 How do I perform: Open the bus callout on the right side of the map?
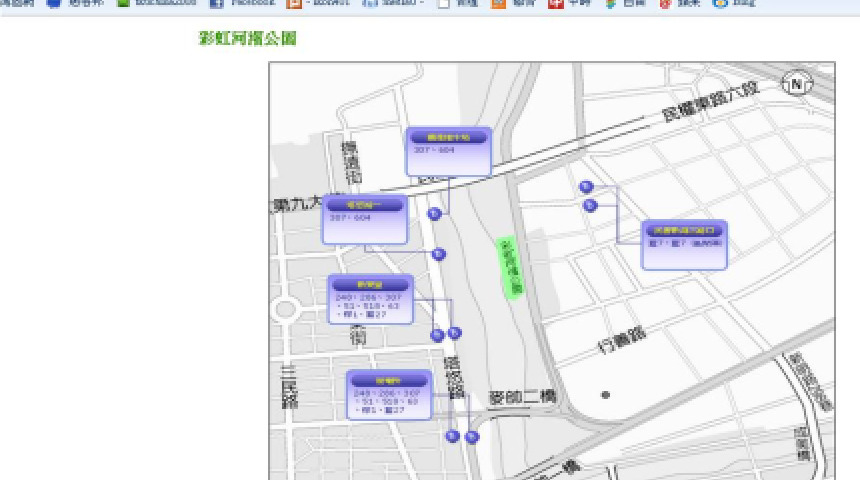click(683, 244)
